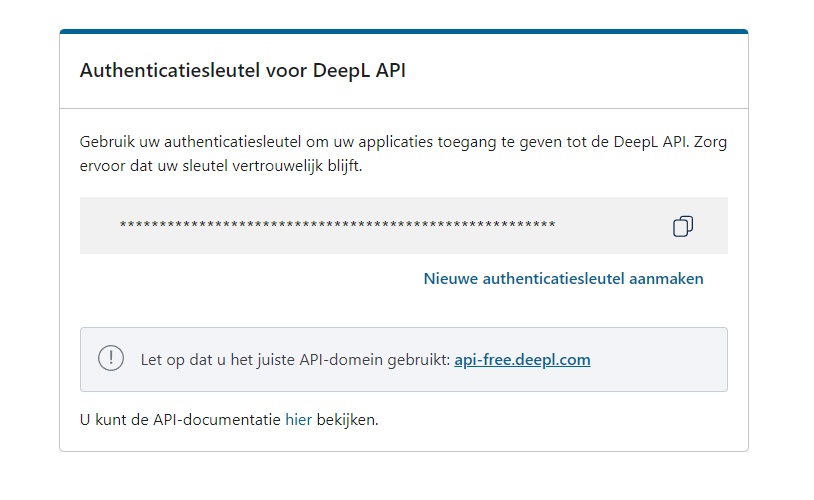This screenshot has width=814, height=500.
Task: Click 'Nieuwe authenticatiesleutel aanmaken' link
Action: click(563, 279)
